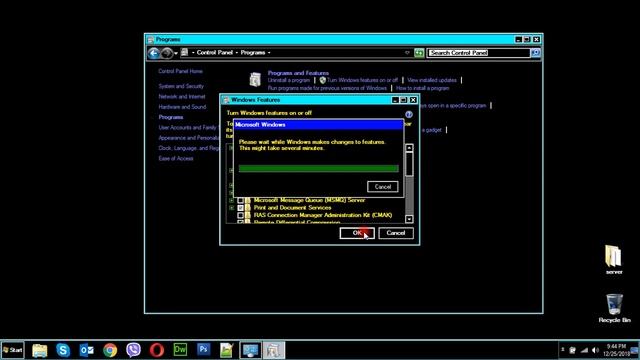Viewport: 640px width, 360px height.
Task: Open File Explorer from the taskbar
Action: [40, 350]
